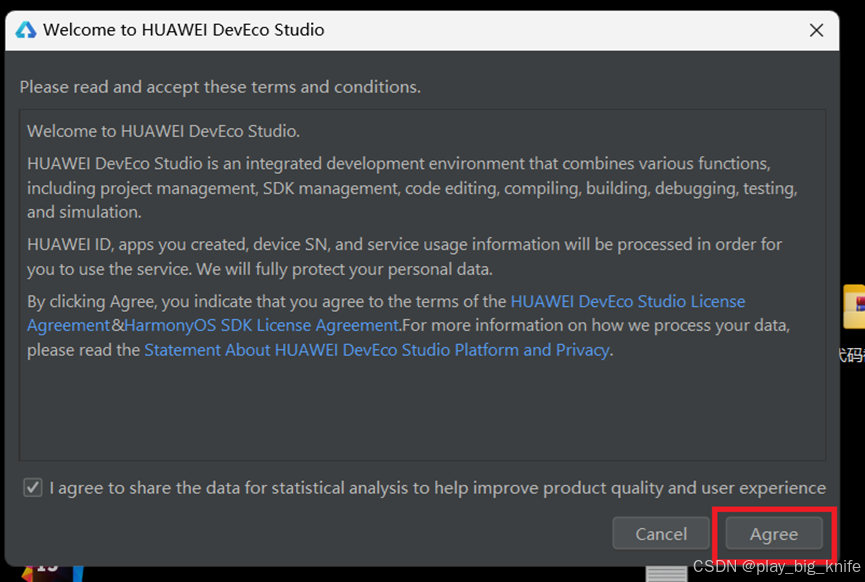Click the DevEco Studio logo in title bar
865x582 pixels.
coord(25,30)
